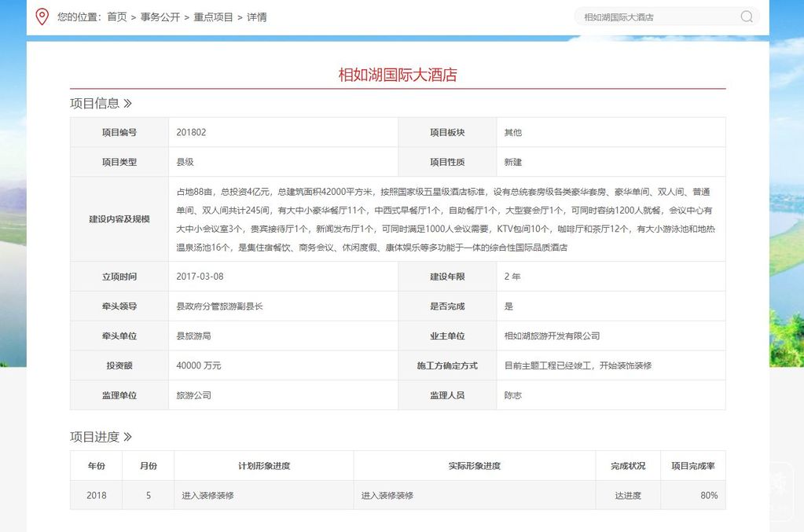Image resolution: width=804 pixels, height=532 pixels.
Task: Open 事务公开 breadcrumb link
Action: pos(160,17)
